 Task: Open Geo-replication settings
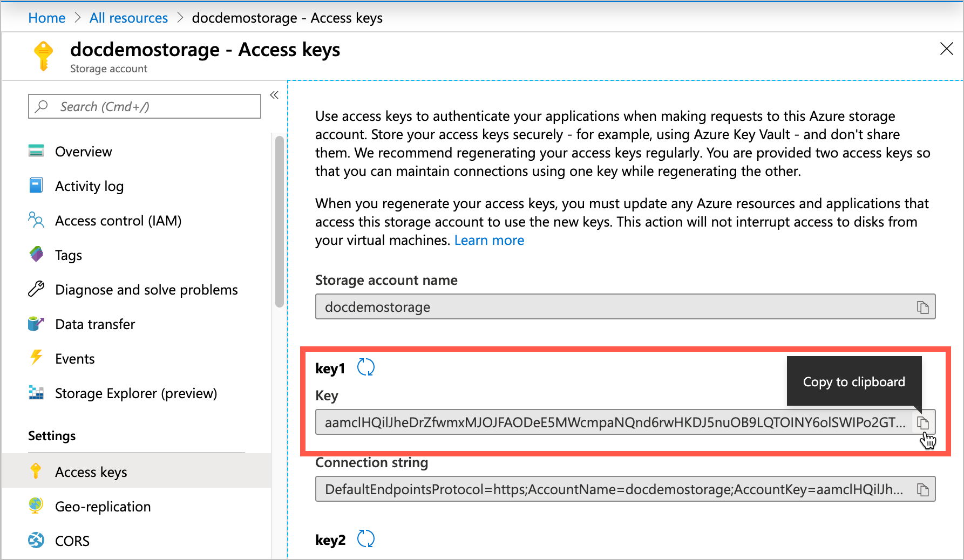pos(103,506)
